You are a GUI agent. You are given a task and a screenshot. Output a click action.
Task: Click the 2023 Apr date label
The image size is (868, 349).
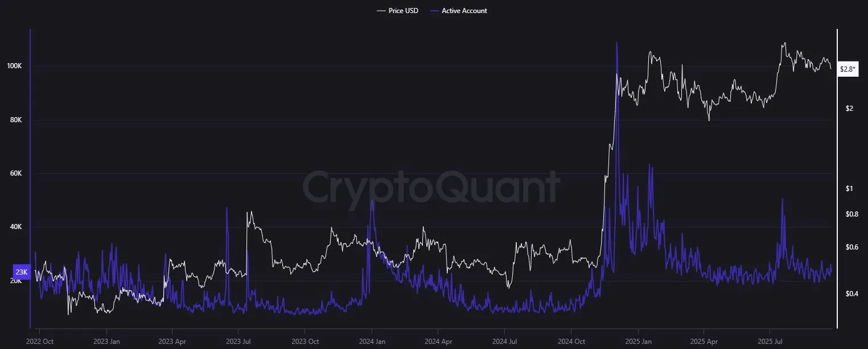point(172,342)
